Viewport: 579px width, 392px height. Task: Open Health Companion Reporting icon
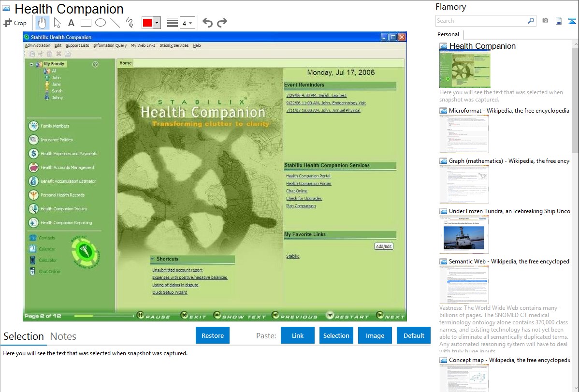(x=33, y=222)
